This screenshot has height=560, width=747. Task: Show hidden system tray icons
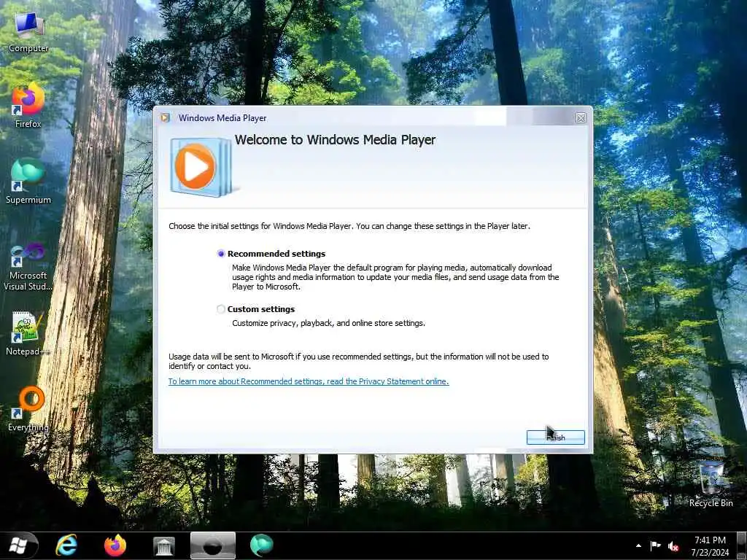tap(638, 545)
